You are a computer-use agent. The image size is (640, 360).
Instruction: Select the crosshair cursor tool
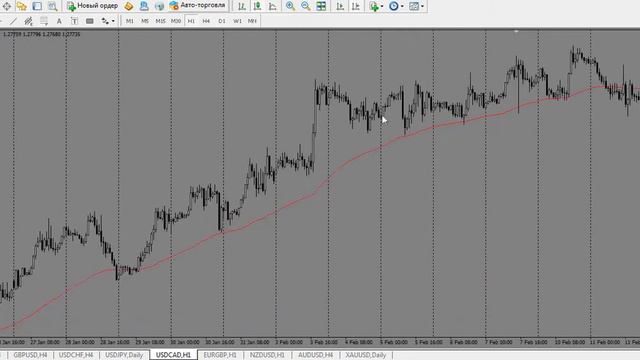[7, 6]
